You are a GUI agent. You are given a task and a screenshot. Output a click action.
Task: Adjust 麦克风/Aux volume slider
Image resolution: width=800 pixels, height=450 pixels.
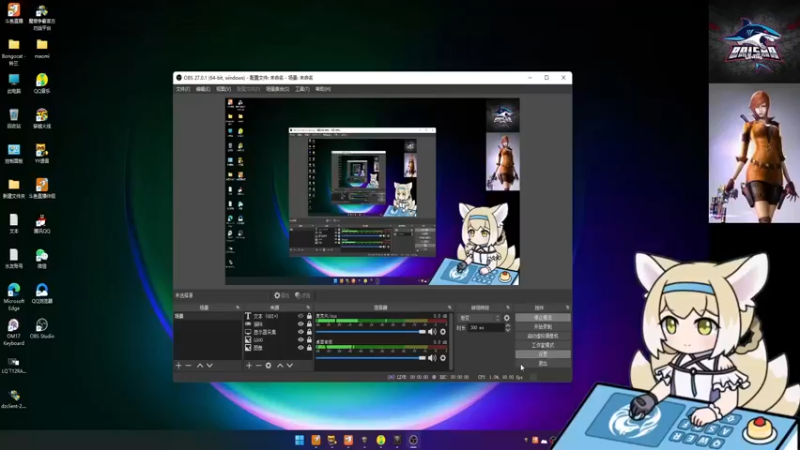[x=371, y=332]
